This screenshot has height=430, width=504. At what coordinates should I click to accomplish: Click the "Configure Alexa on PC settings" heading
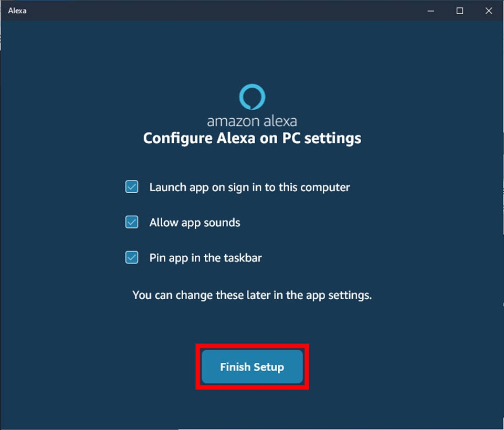[x=251, y=138]
